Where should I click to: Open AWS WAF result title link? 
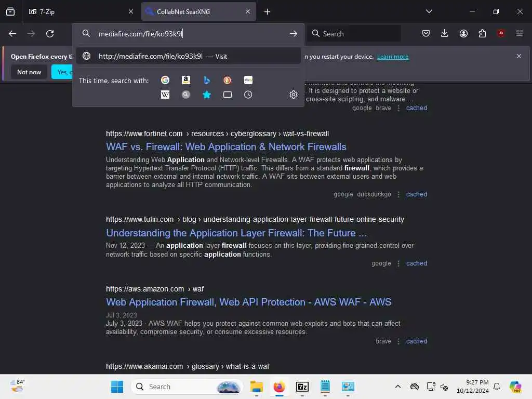click(x=248, y=302)
